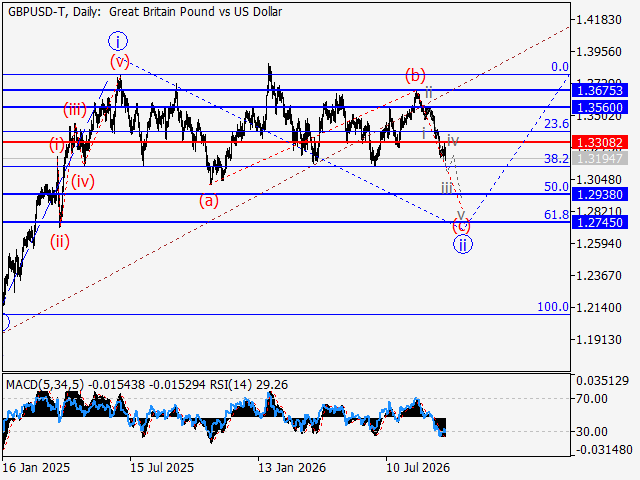Click the red (iii) wave marker
The image size is (640, 480).
[75, 110]
